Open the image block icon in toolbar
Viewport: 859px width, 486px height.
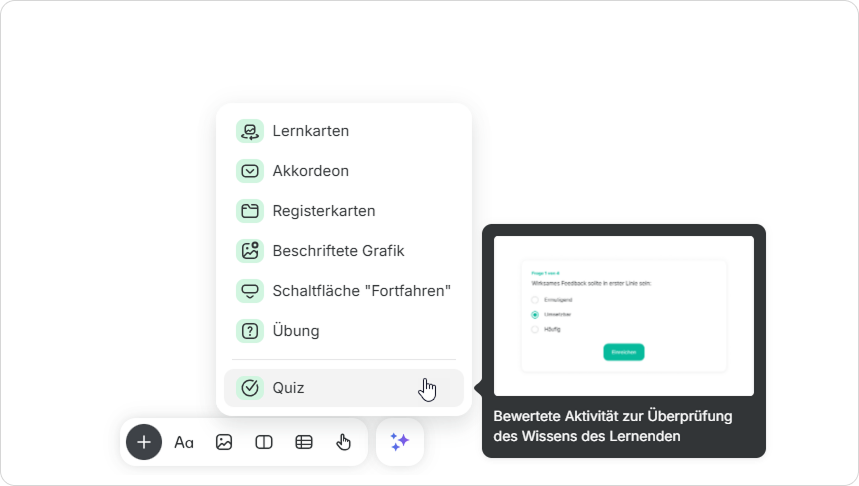click(224, 442)
